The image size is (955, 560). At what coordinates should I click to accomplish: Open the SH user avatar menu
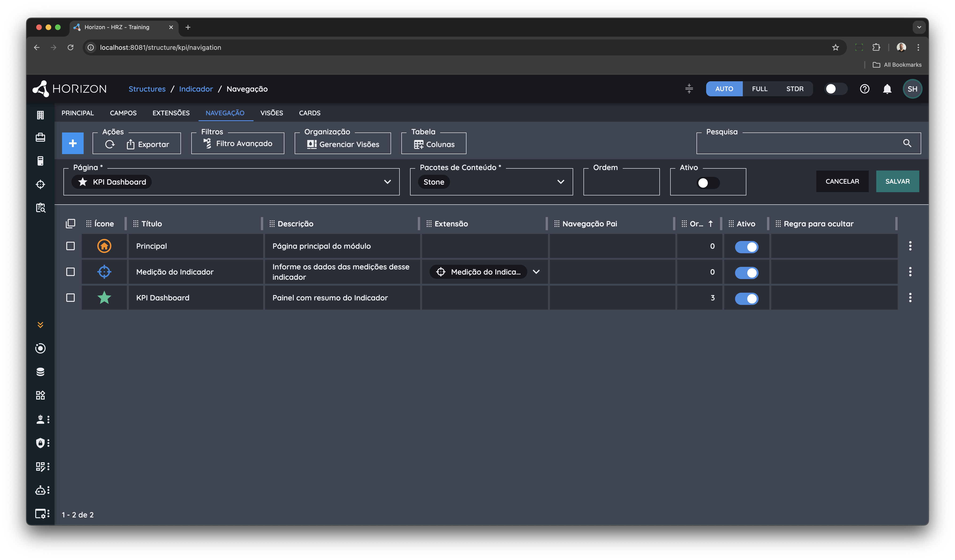click(x=912, y=89)
